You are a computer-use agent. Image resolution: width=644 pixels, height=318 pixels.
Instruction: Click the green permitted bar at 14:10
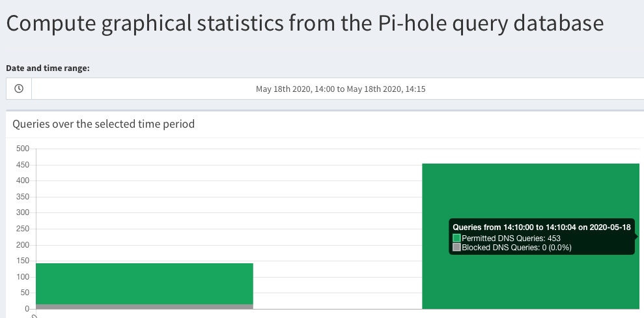(x=531, y=237)
